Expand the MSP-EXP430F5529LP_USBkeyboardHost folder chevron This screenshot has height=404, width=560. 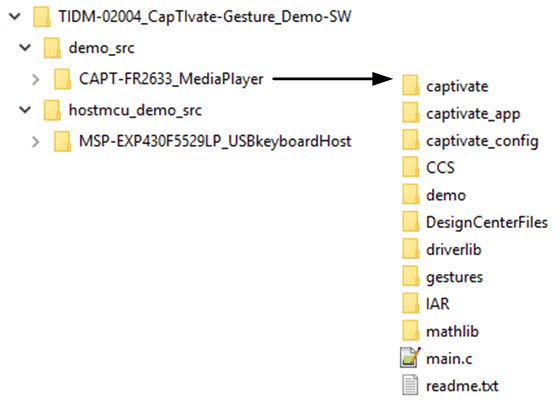(x=35, y=142)
